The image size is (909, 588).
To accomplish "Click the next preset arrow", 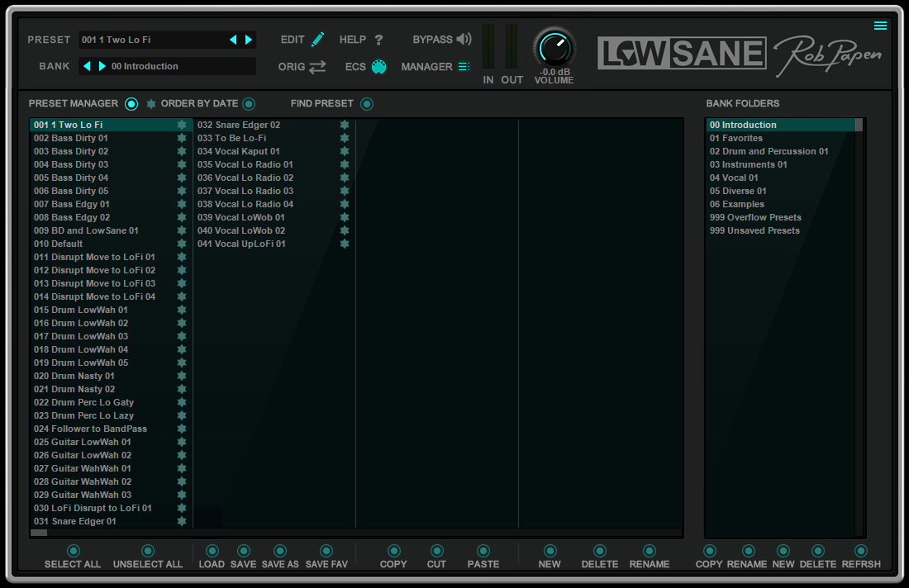I will [249, 39].
